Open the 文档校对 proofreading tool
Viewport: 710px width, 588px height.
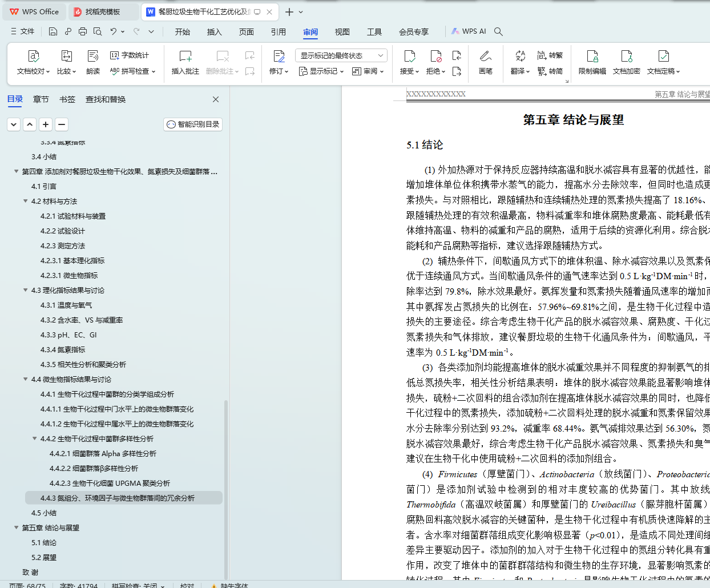click(33, 62)
